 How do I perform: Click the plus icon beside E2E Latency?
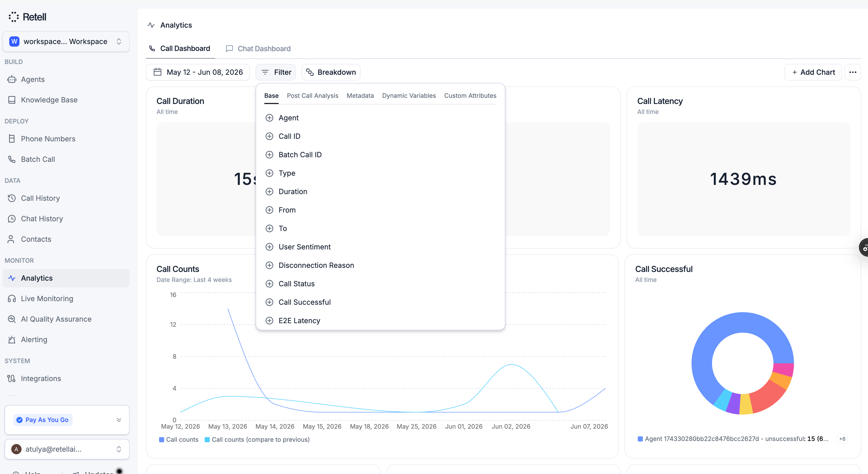269,321
